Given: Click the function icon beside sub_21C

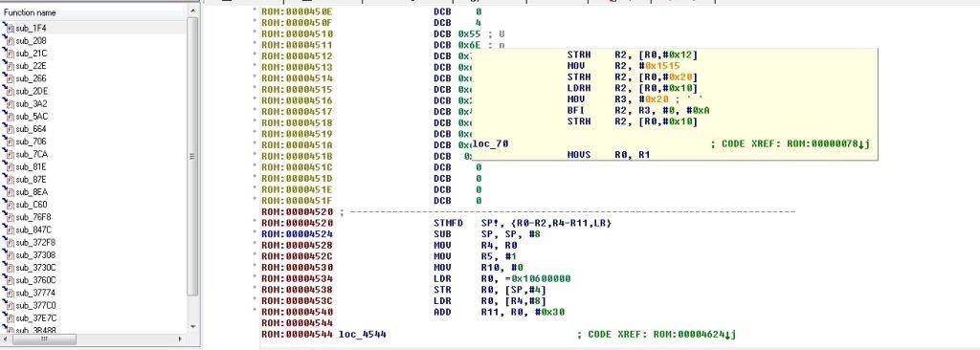Looking at the screenshot, I should pos(8,54).
